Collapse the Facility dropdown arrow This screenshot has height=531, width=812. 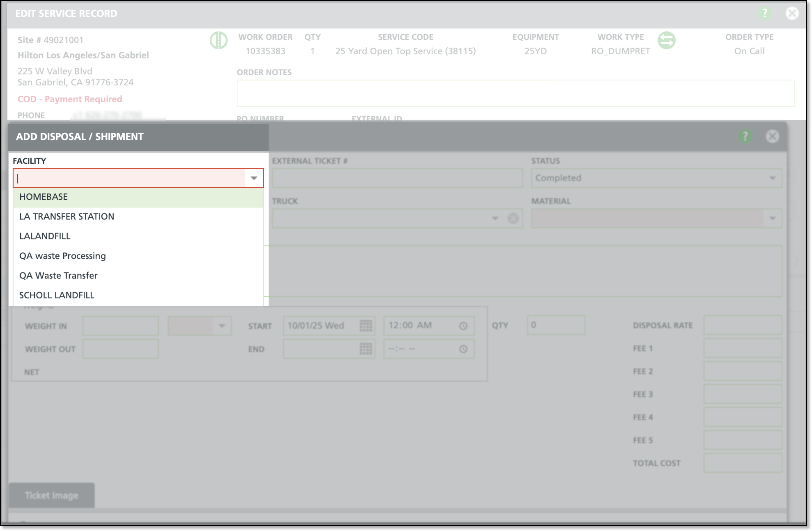[254, 178]
